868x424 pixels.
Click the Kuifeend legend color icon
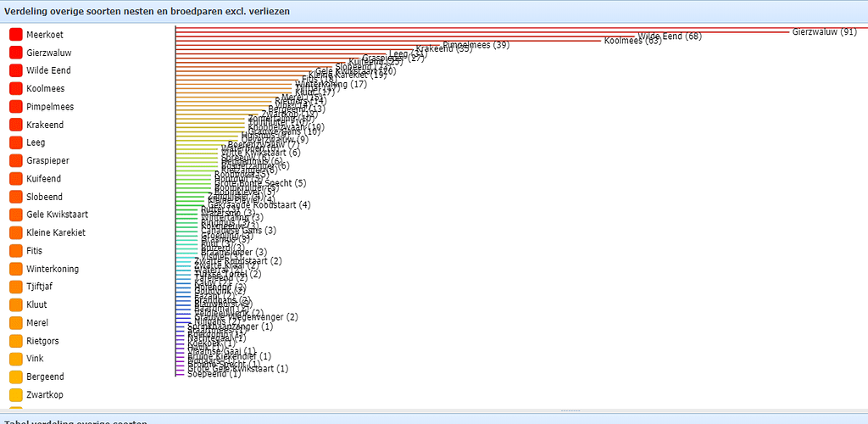(x=15, y=179)
